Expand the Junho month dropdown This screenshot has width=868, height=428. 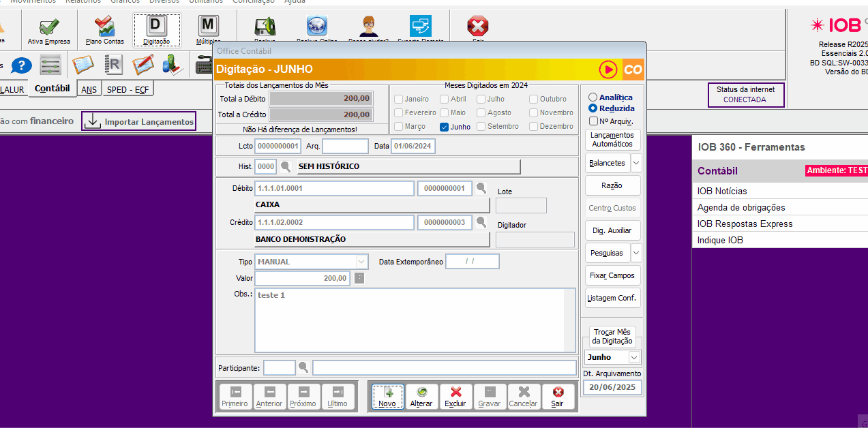[x=634, y=357]
